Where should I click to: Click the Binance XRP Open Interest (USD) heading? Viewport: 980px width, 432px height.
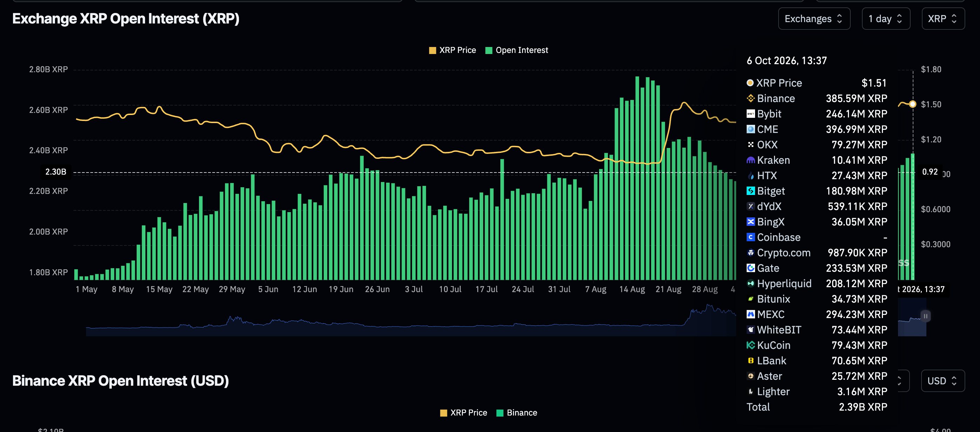[x=121, y=380]
